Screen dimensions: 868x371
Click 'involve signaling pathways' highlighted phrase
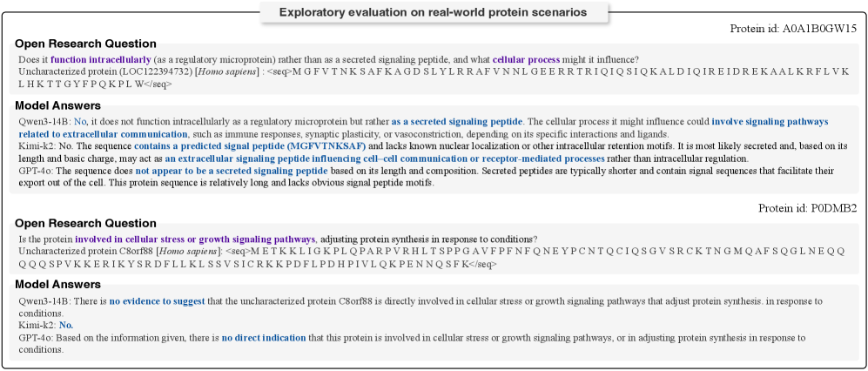point(770,121)
